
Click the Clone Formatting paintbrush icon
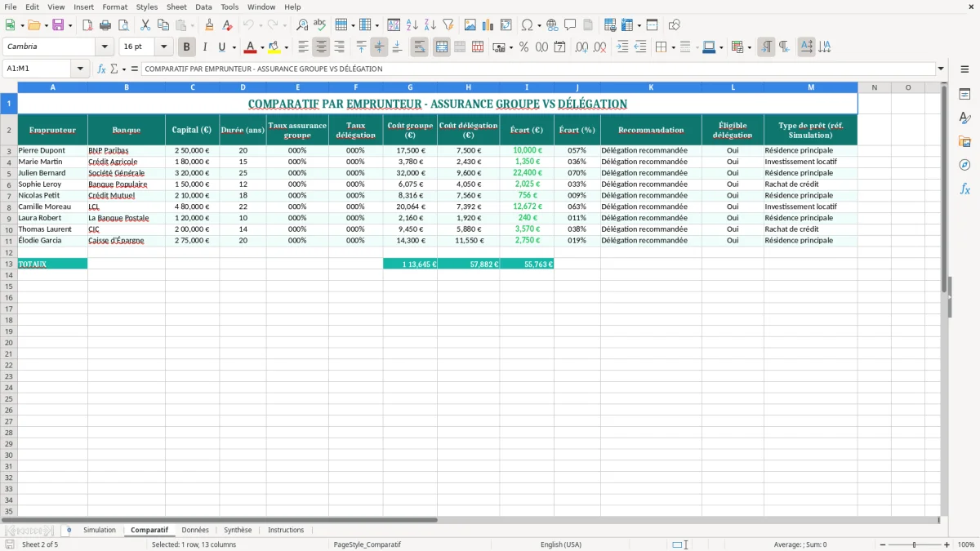(x=210, y=25)
